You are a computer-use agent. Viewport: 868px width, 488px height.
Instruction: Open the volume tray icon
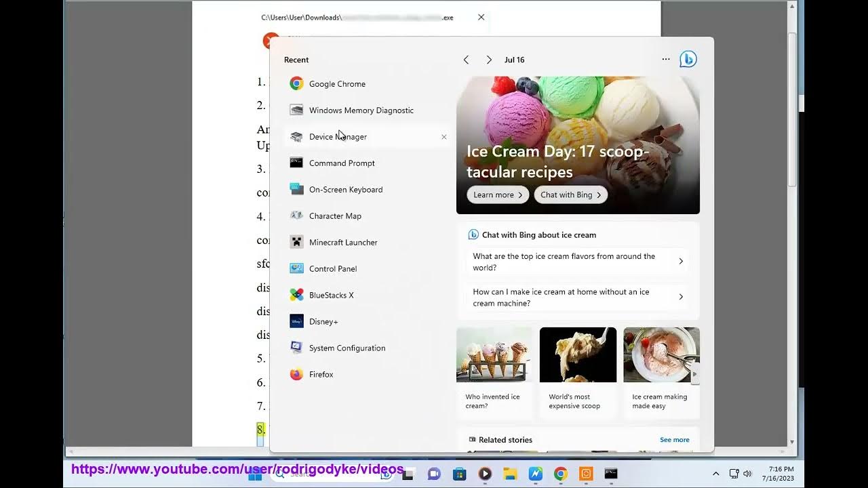[x=747, y=474]
